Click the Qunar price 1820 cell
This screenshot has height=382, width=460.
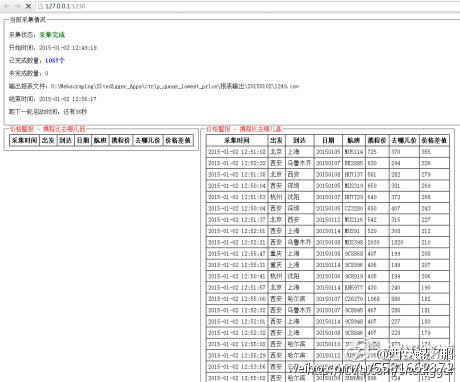404,242
